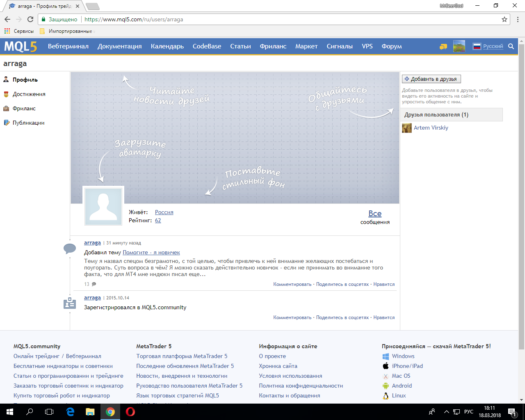Click the Apple logo beside iPhone/iPad
Screen dimensions: 525x420
386,366
